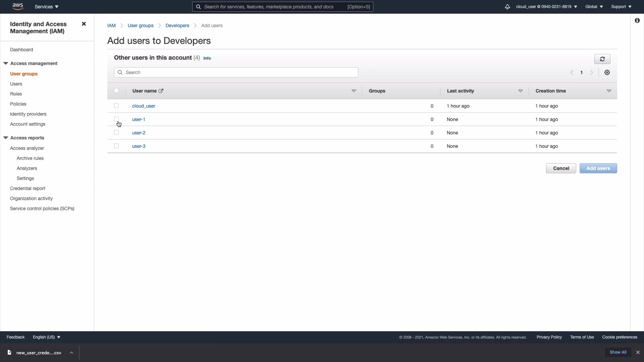Close the downloads bar

(638, 352)
